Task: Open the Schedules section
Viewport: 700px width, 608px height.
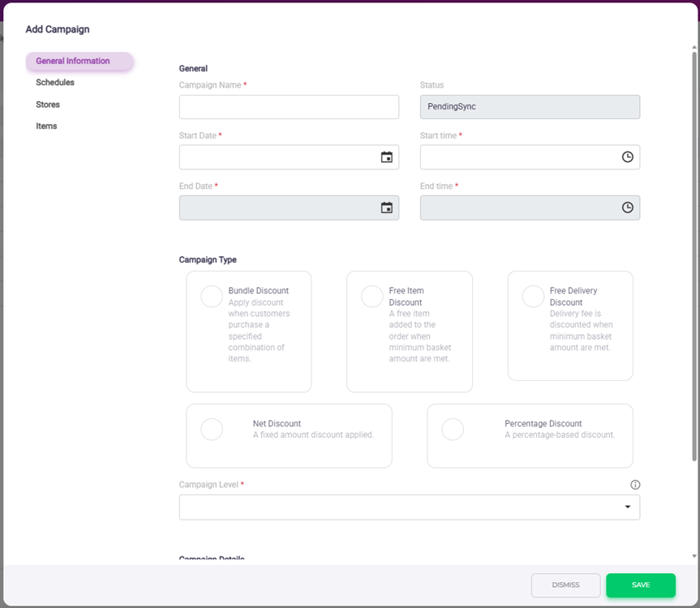Action: [55, 83]
